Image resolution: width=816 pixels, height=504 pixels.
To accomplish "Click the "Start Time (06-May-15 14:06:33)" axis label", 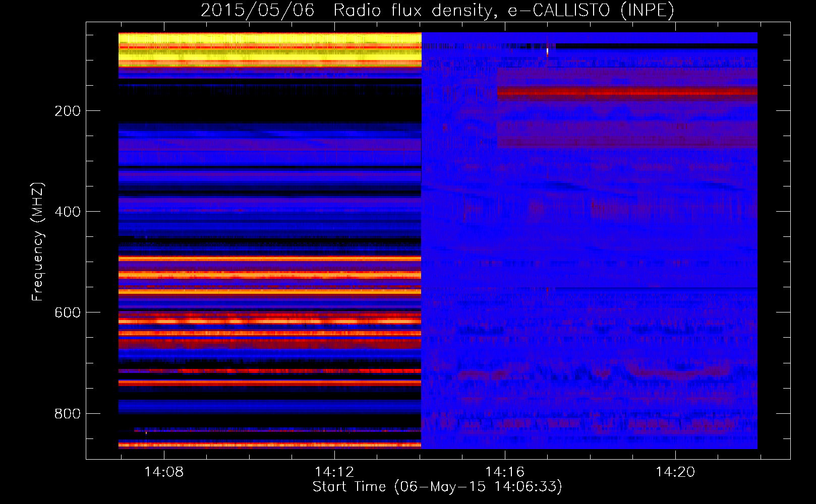I will pyautogui.click(x=437, y=487).
